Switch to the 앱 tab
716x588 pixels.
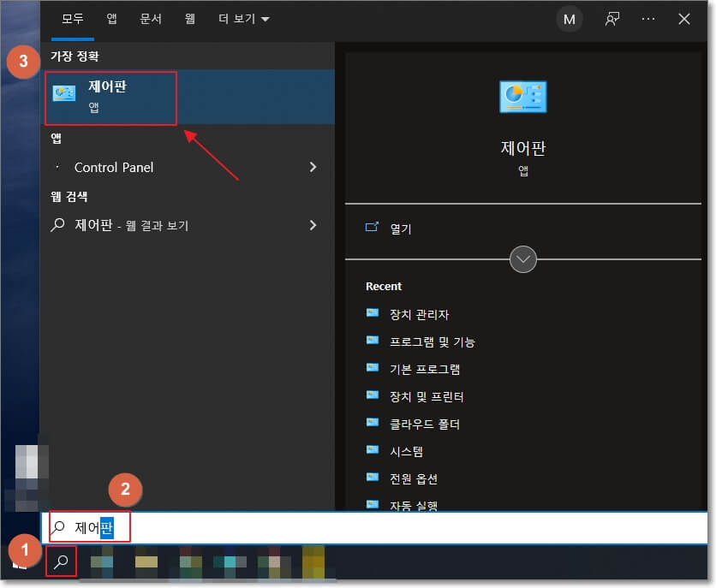(x=111, y=19)
